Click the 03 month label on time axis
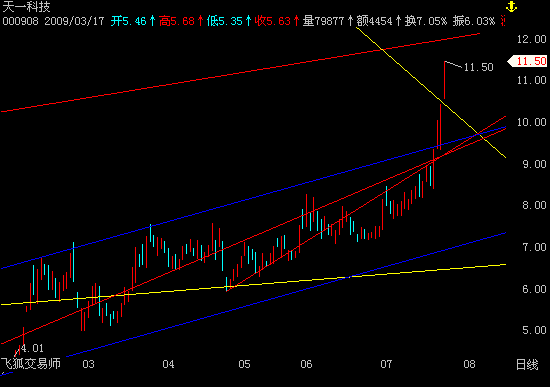This screenshot has width=550, height=387. (x=88, y=364)
